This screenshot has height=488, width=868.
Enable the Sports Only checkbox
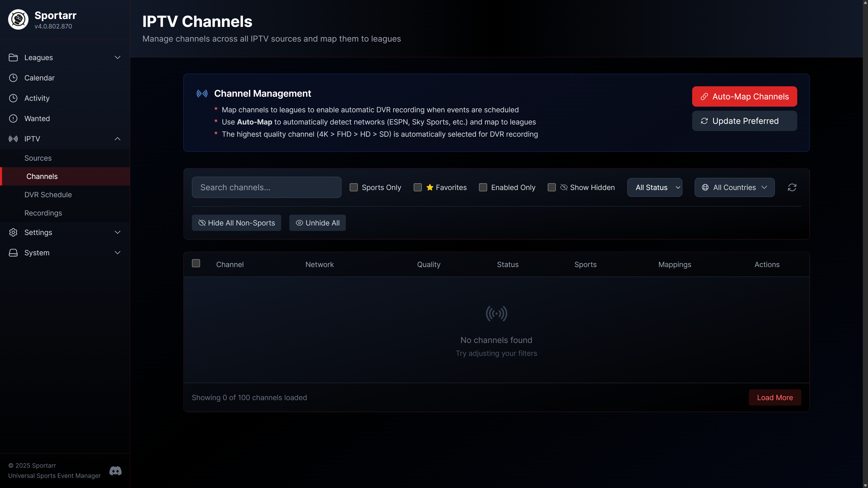[x=354, y=187]
